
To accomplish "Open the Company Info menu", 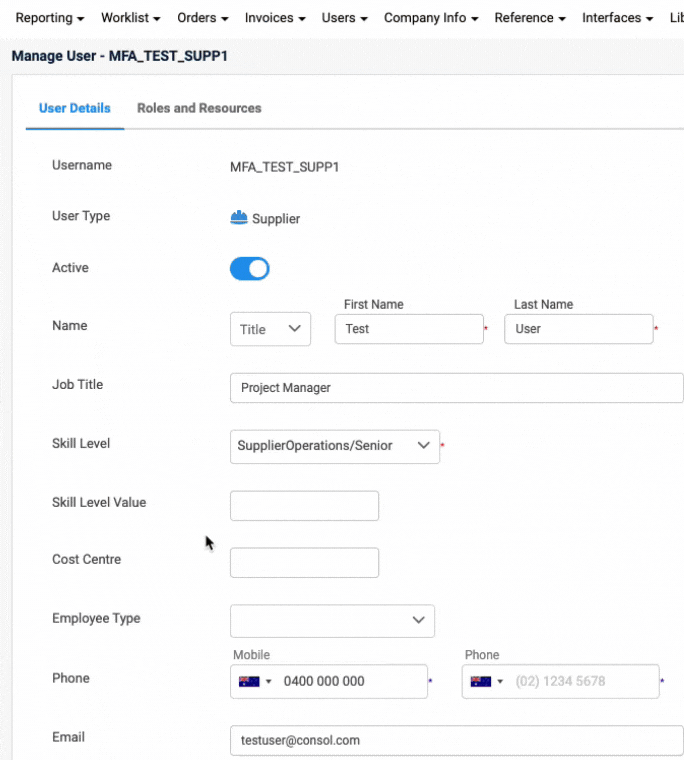I will coord(431,18).
